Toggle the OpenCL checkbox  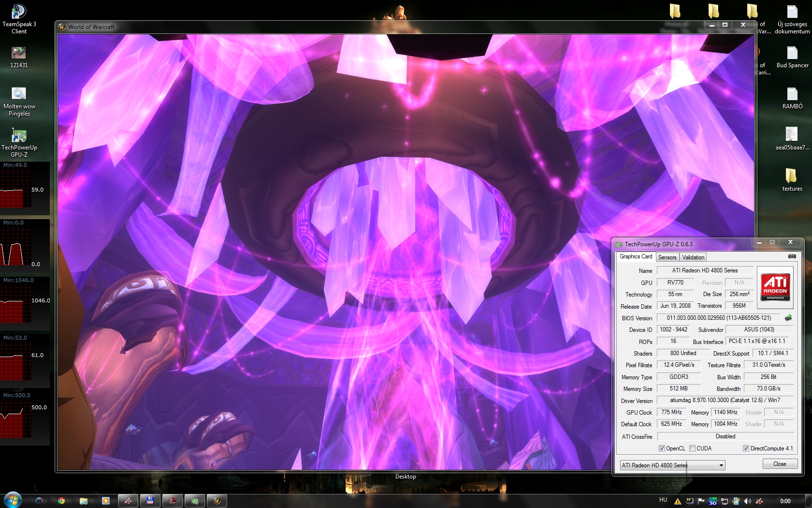tap(662, 448)
